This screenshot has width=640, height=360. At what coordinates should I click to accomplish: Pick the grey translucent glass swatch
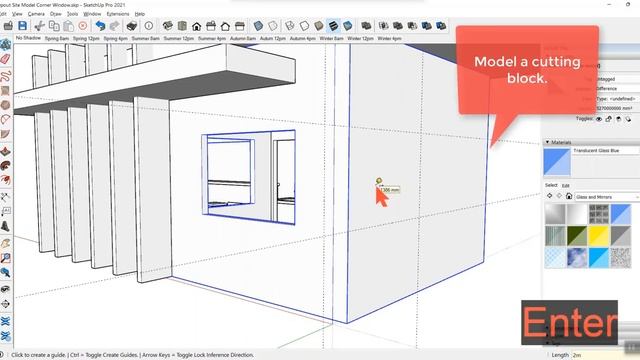(x=621, y=236)
